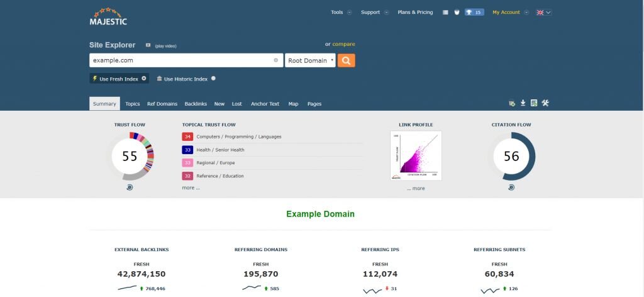The height and width of the screenshot is (297, 644).
Task: Click the play video camera icon
Action: tap(148, 45)
